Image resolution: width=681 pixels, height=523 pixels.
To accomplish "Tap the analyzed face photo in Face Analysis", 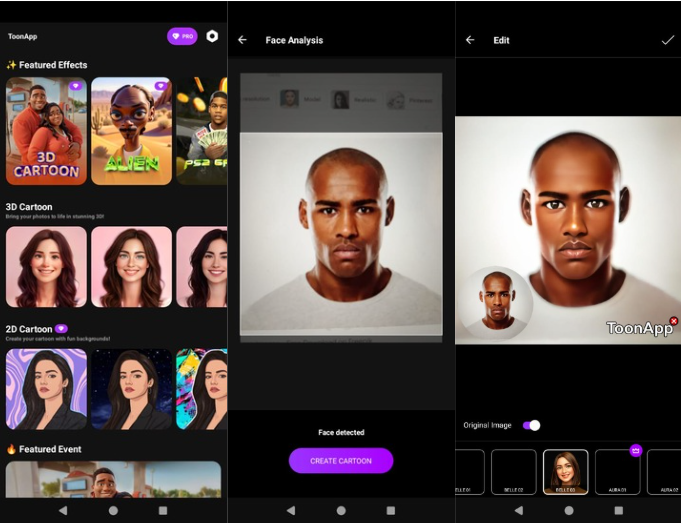I will pos(341,234).
